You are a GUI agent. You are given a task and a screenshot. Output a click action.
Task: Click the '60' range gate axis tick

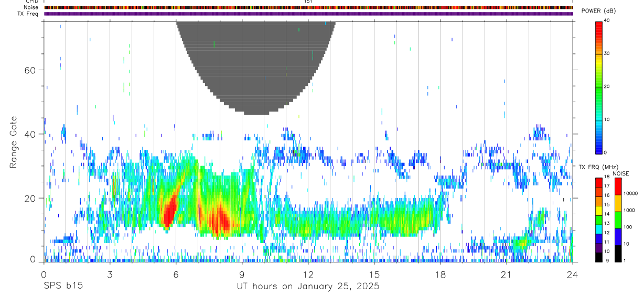click(30, 70)
